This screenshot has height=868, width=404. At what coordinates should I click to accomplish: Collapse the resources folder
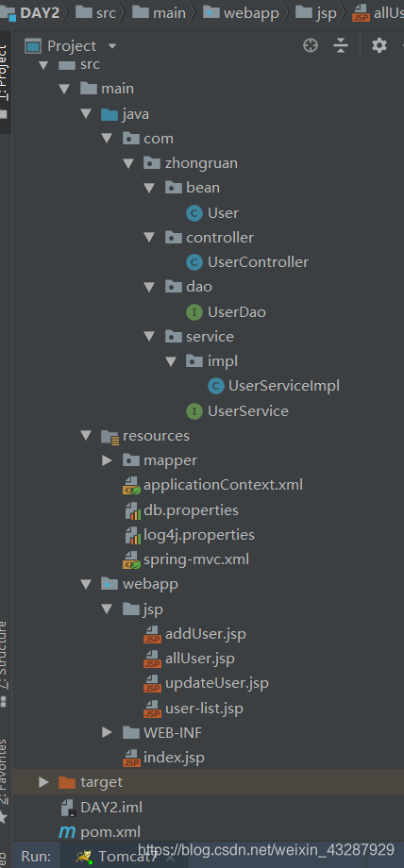(x=85, y=436)
